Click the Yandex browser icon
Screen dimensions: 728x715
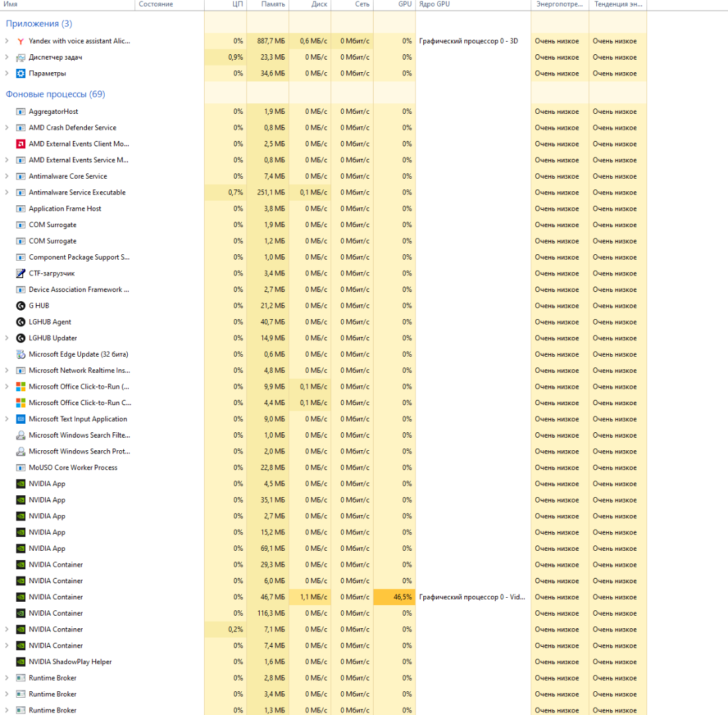coord(21,41)
